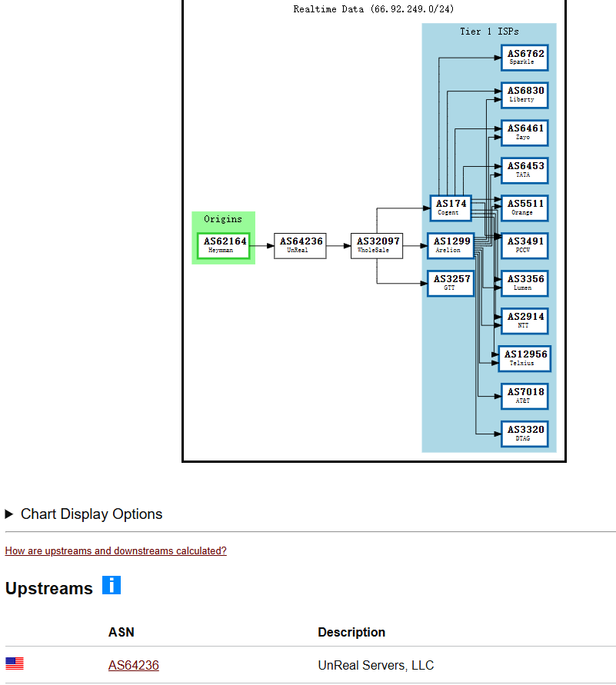Screen dimensions: 616x685
Task: Click the AS6762 Sparkle node
Action: pyautogui.click(x=524, y=58)
